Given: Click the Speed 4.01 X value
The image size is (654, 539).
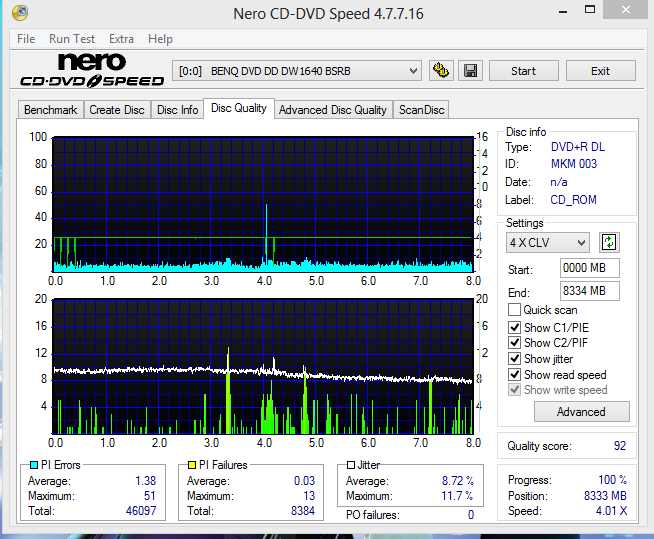Looking at the screenshot, I should (611, 511).
